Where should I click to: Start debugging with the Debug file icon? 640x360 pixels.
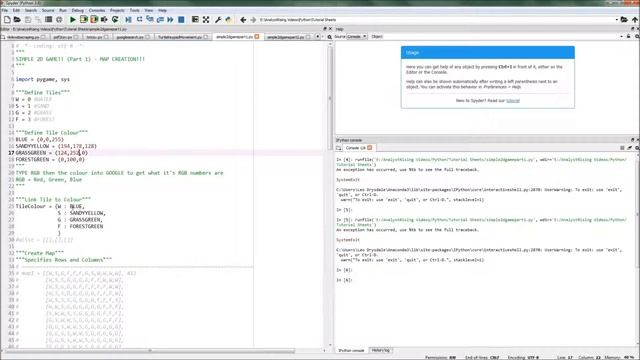point(128,20)
